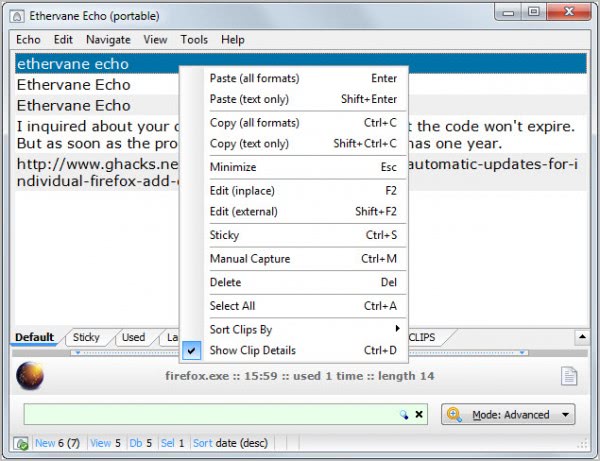The height and width of the screenshot is (461, 600).
Task: Open the Mode: Advanced dropdown arrow
Action: (565, 414)
